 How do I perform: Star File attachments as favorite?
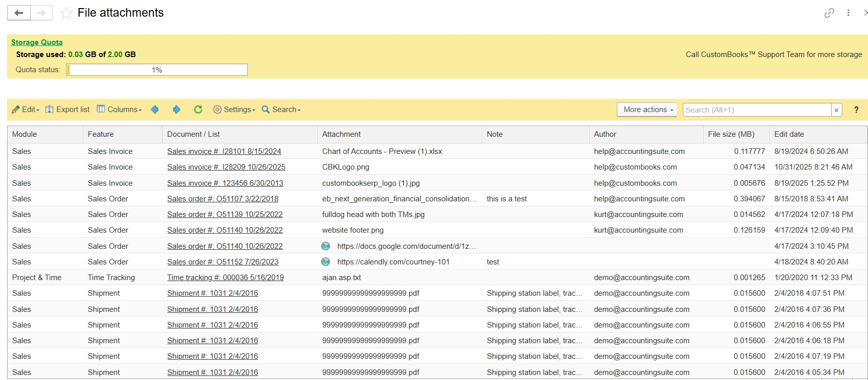click(66, 13)
